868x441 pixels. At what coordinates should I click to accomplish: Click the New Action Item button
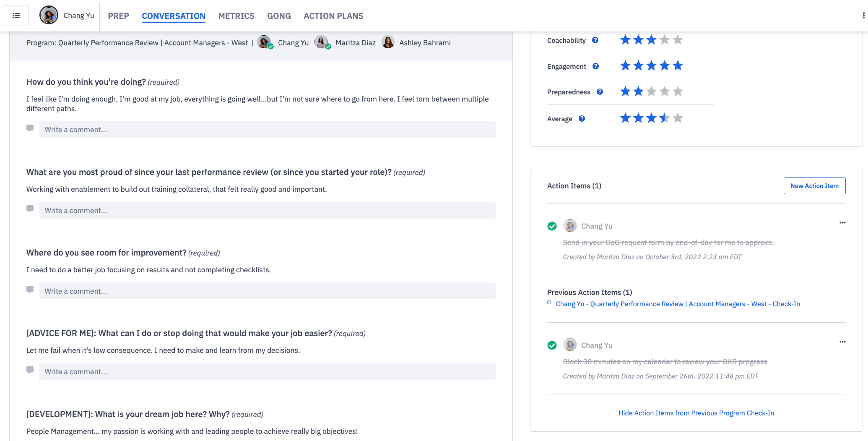point(814,186)
